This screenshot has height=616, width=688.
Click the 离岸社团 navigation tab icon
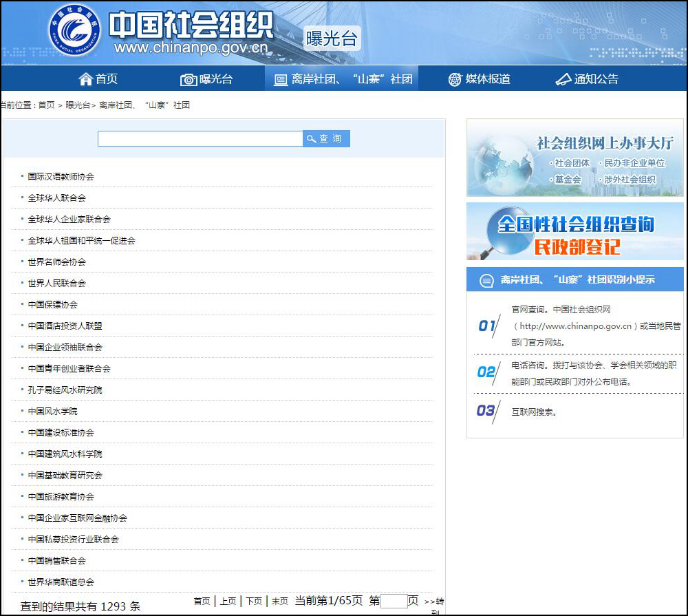pos(280,80)
